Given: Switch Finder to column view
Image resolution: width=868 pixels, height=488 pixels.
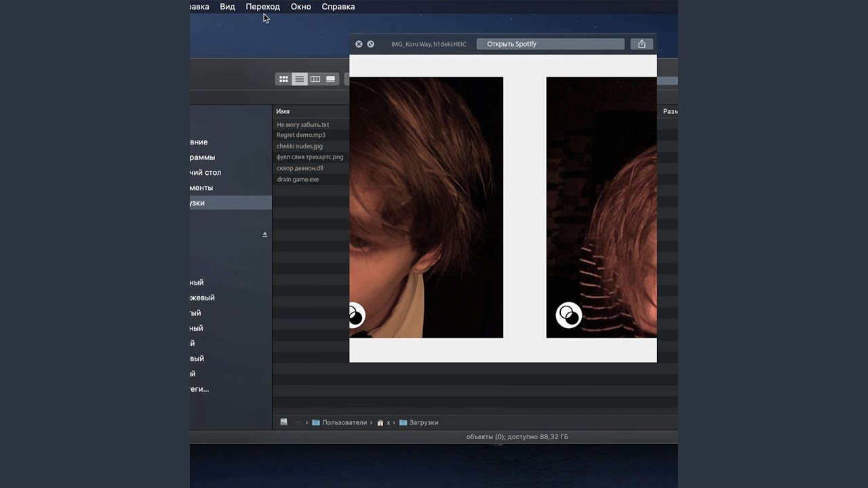Looking at the screenshot, I should pos(315,79).
